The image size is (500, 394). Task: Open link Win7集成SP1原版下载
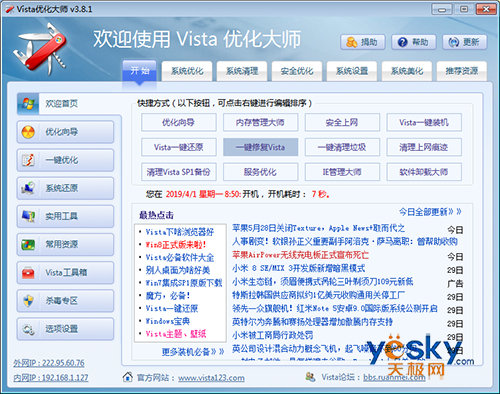[x=184, y=283]
